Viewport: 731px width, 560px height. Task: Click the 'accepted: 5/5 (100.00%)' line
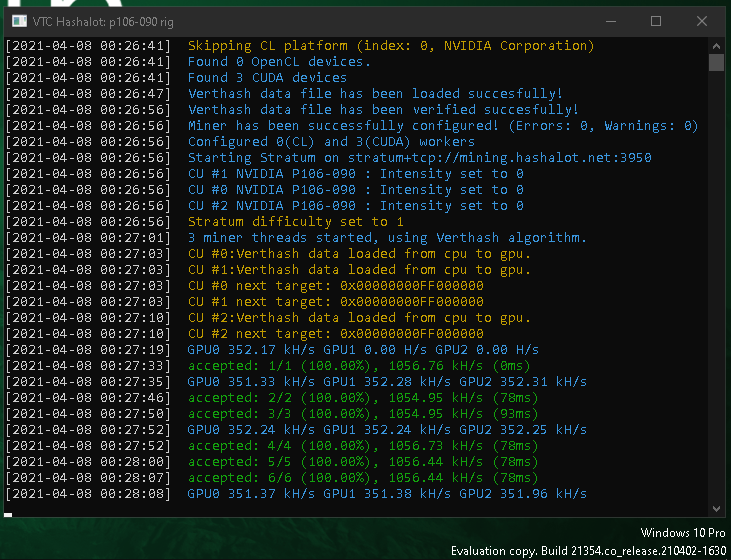[x=363, y=462]
